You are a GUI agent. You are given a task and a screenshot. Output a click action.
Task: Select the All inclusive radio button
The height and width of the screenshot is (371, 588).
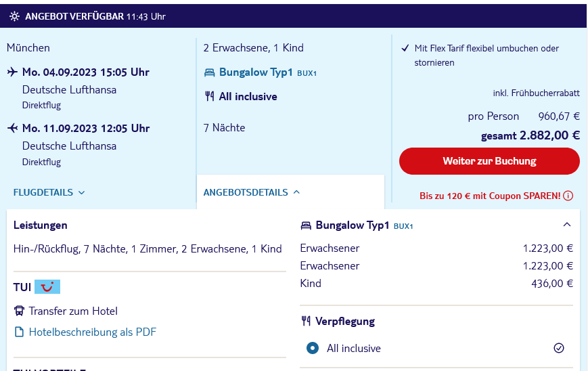[x=313, y=348]
